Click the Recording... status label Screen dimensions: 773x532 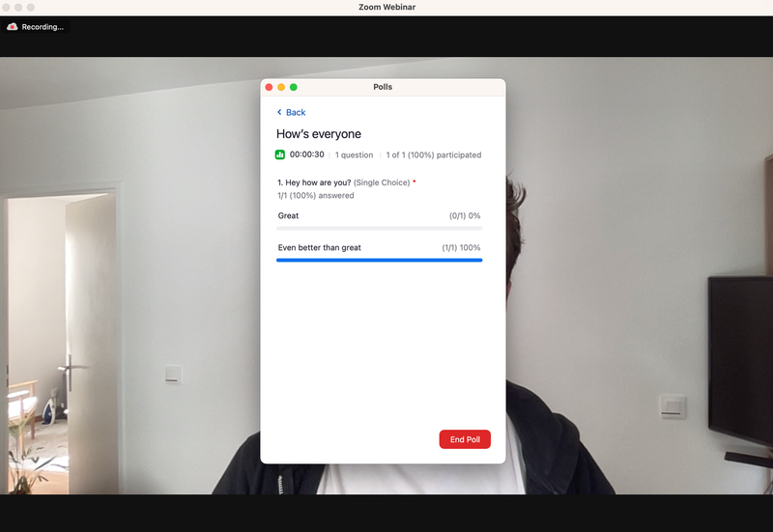pos(43,27)
